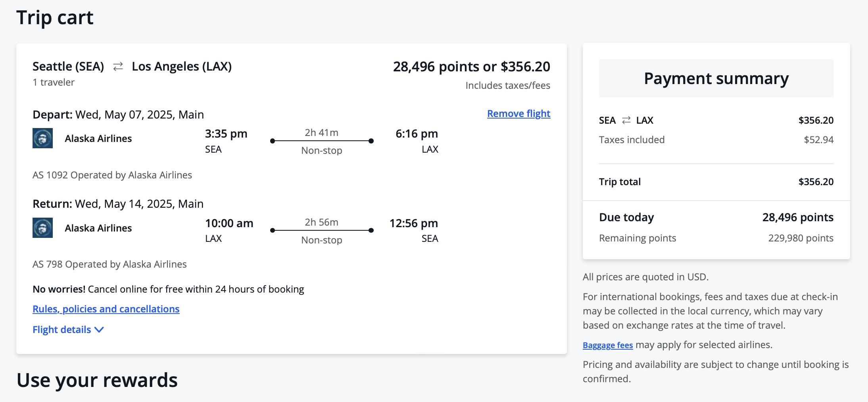Expand Flight details section
This screenshot has height=402, width=868.
68,329
